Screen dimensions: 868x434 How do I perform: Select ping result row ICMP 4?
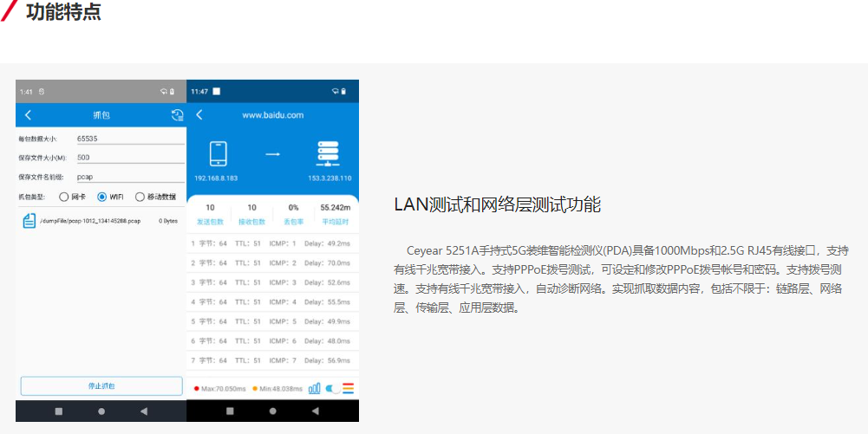[x=272, y=301]
